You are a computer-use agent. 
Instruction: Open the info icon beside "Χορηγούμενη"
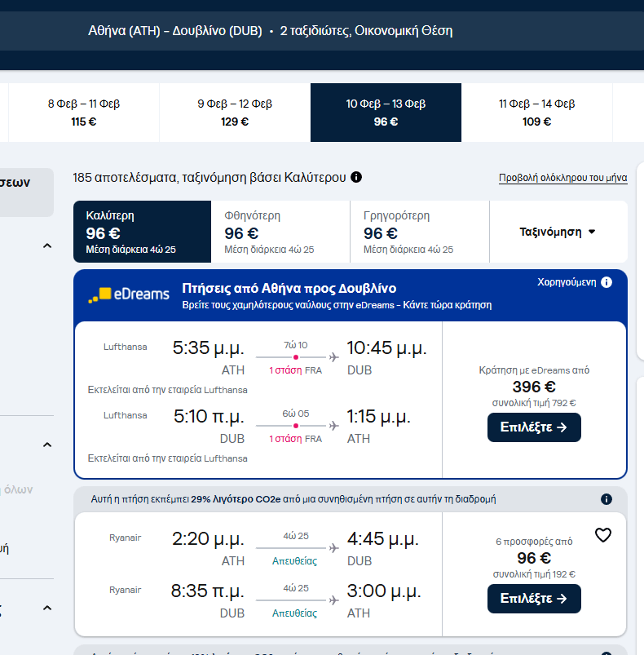(x=607, y=282)
